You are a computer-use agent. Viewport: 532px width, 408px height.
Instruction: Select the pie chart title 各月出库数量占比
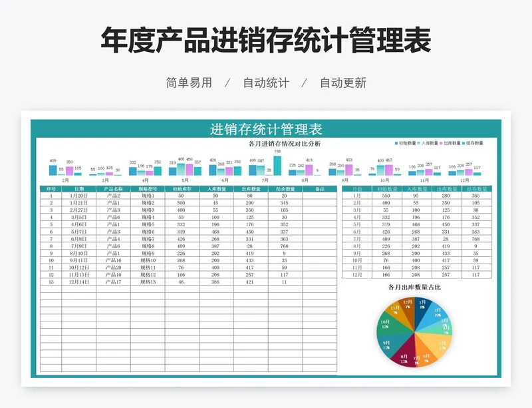tap(414, 288)
